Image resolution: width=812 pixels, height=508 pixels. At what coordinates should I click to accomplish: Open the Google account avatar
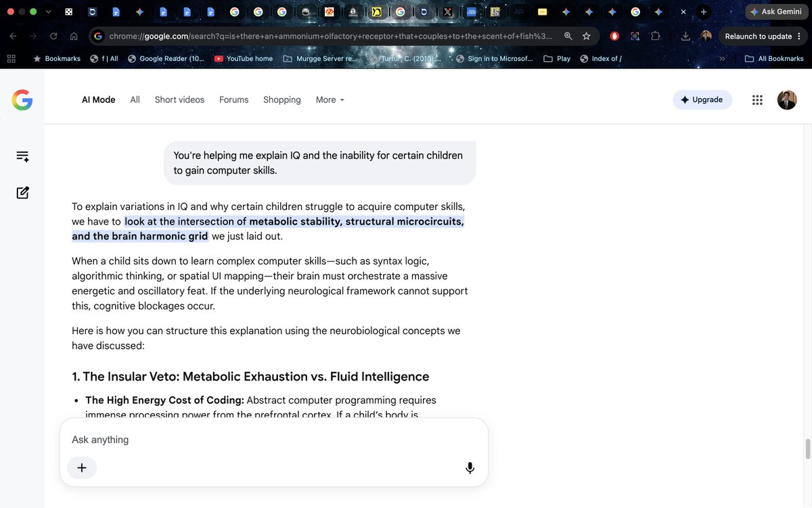click(x=787, y=100)
